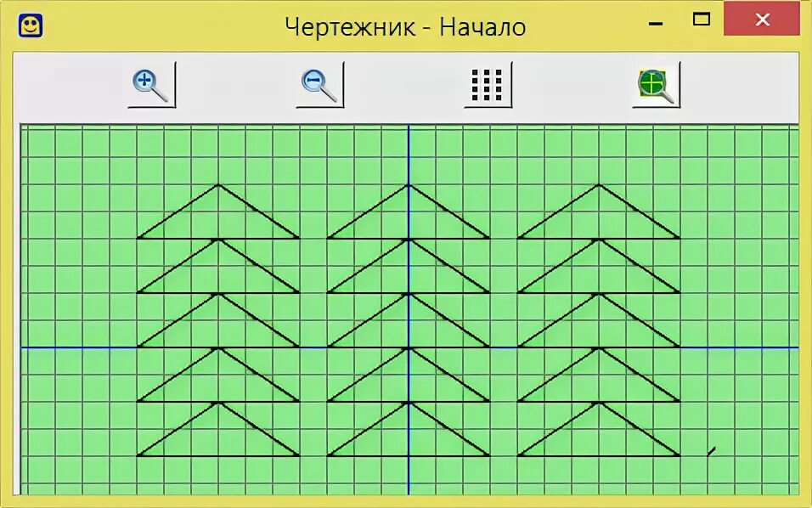Click the 'Чертежник - Начало' title text

pos(405,27)
